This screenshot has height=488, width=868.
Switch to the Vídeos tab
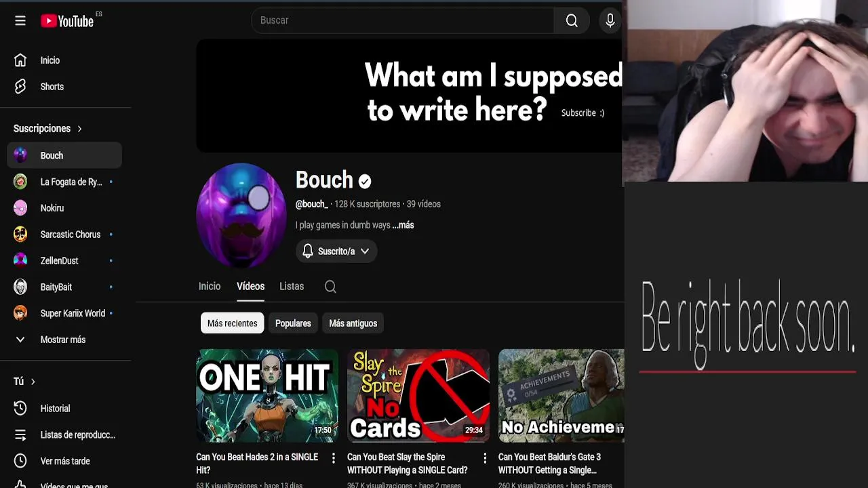click(x=250, y=287)
